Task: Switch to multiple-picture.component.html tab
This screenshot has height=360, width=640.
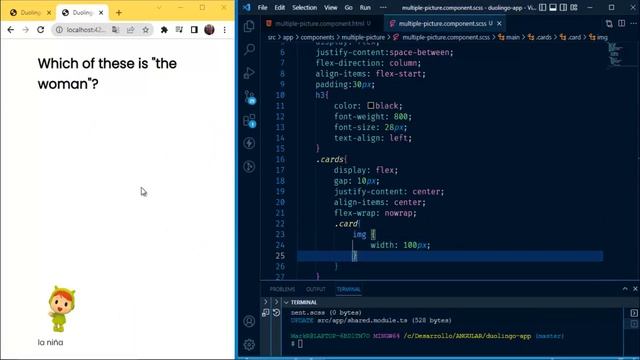Action: (319, 24)
